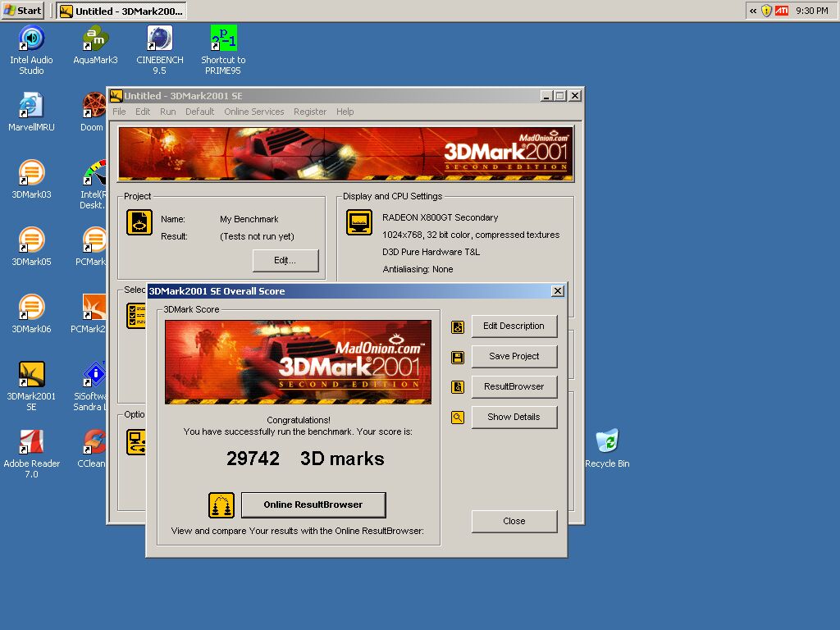This screenshot has height=630, width=840.
Task: Click the "(Tests not run yet)" result text
Action: coord(257,236)
